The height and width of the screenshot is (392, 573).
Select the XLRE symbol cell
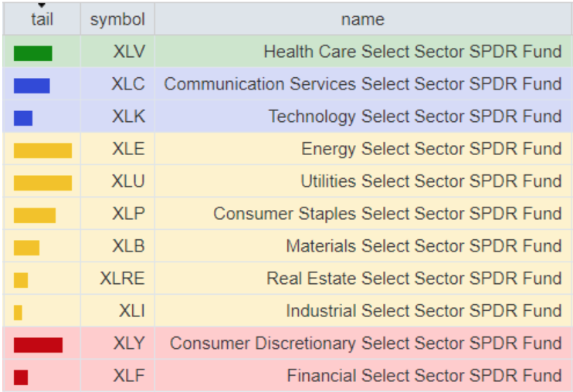pyautogui.click(x=122, y=279)
